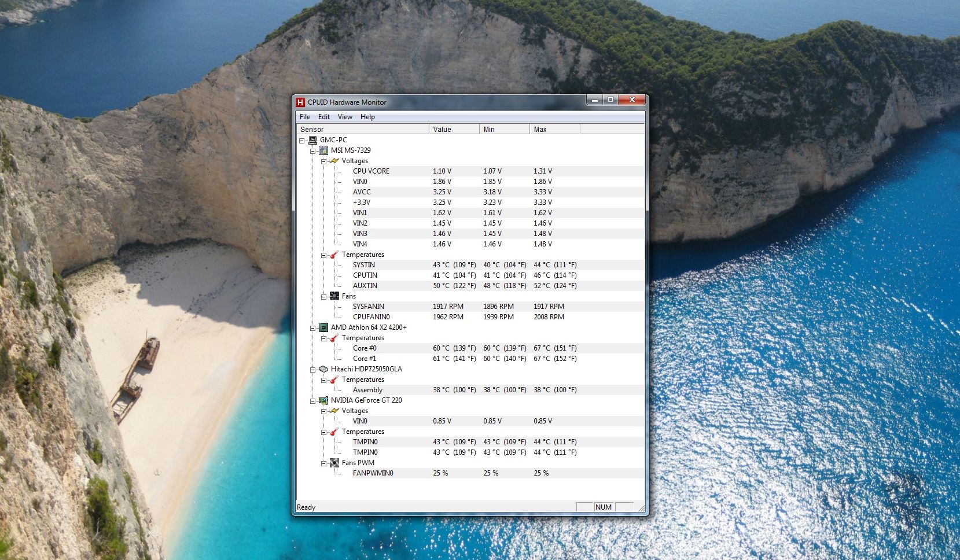Select the AVCC voltage row
Viewport: 960px width, 560px height.
498,192
